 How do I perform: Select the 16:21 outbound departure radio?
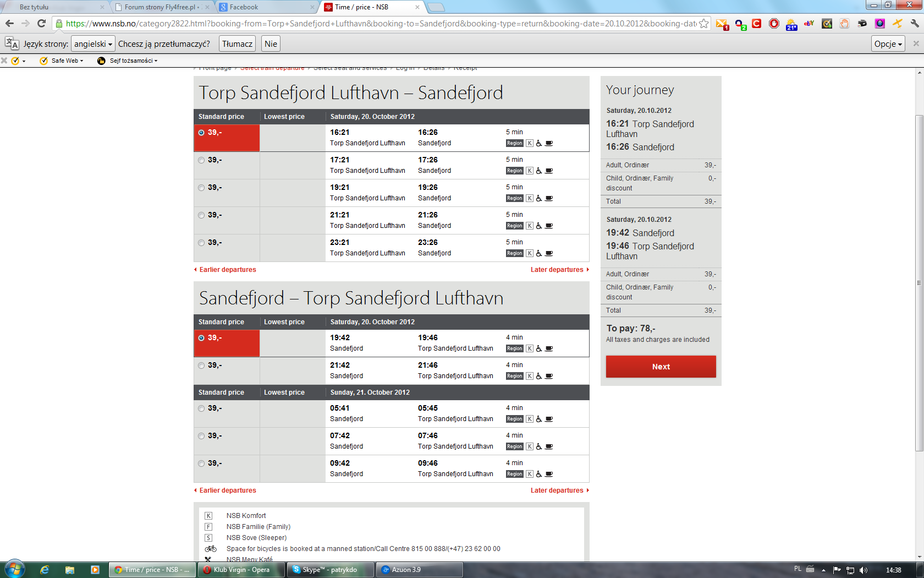point(201,133)
